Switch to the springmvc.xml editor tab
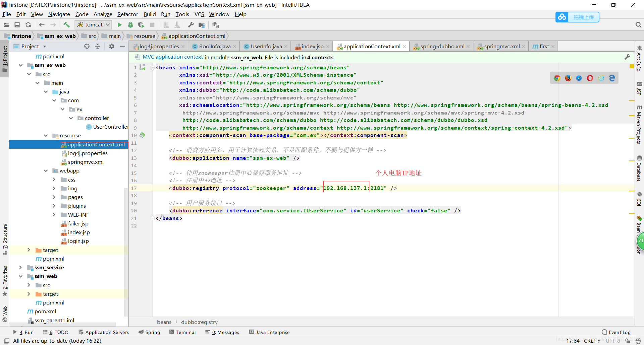 [502, 47]
